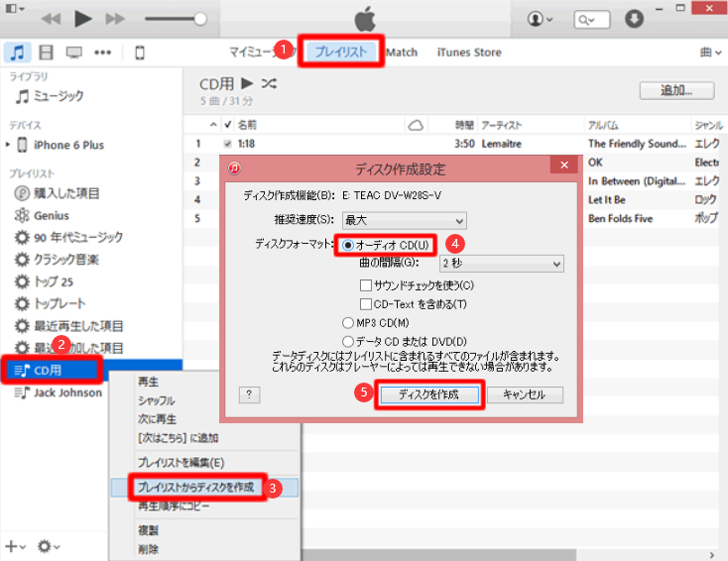Open the gear actions menu at bottom
Image resolution: width=728 pixels, height=561 pixels.
point(49,546)
